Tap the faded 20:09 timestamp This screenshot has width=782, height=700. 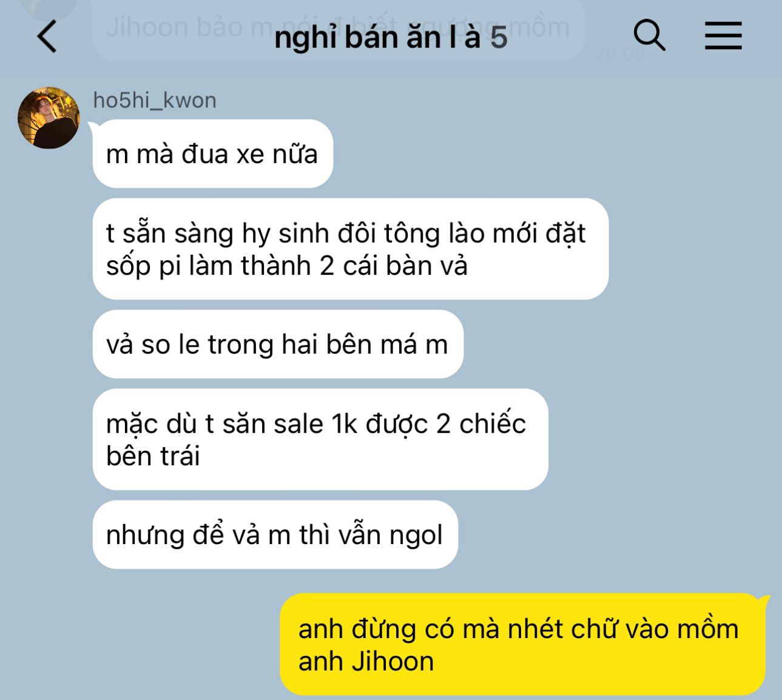tap(620, 55)
